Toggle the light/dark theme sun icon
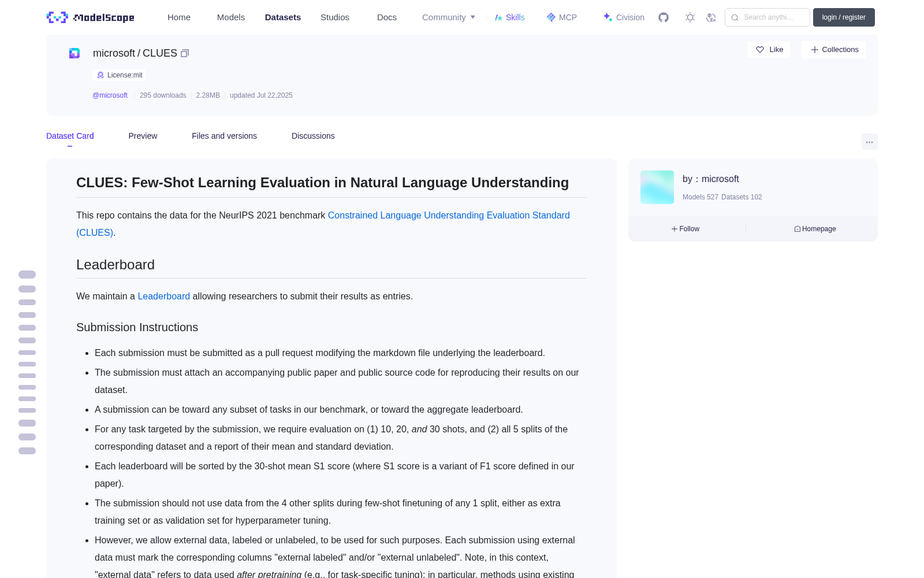This screenshot has width=924, height=578. point(690,17)
